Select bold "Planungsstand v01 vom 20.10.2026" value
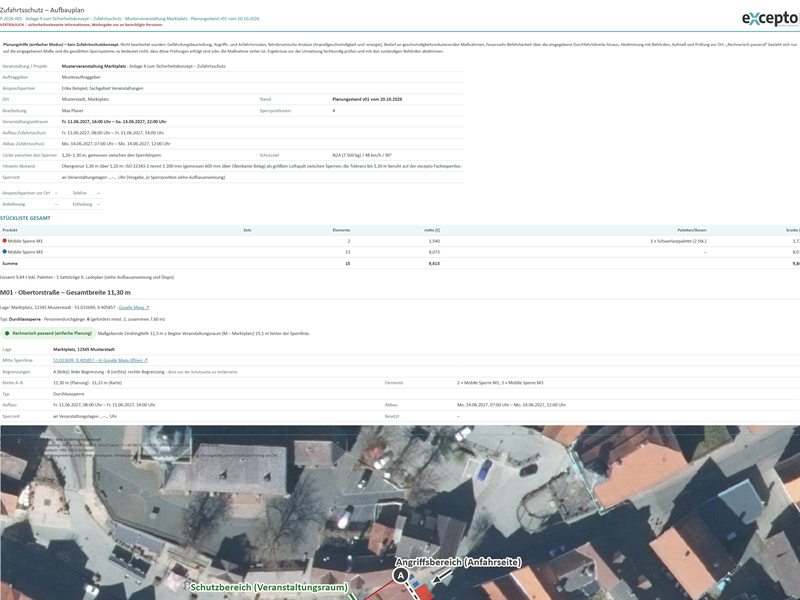 click(367, 99)
